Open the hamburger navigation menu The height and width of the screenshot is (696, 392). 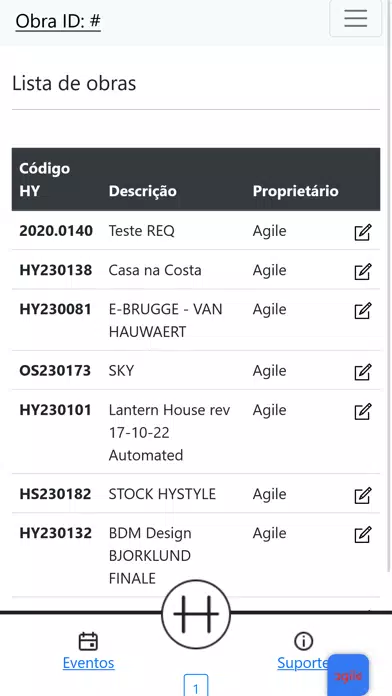click(355, 18)
